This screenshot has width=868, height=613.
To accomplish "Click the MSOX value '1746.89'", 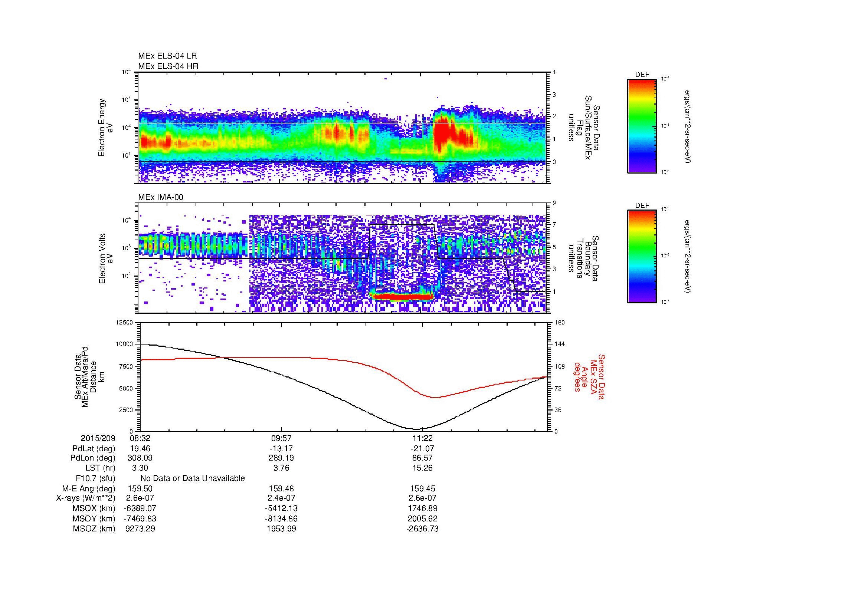I will (x=422, y=508).
